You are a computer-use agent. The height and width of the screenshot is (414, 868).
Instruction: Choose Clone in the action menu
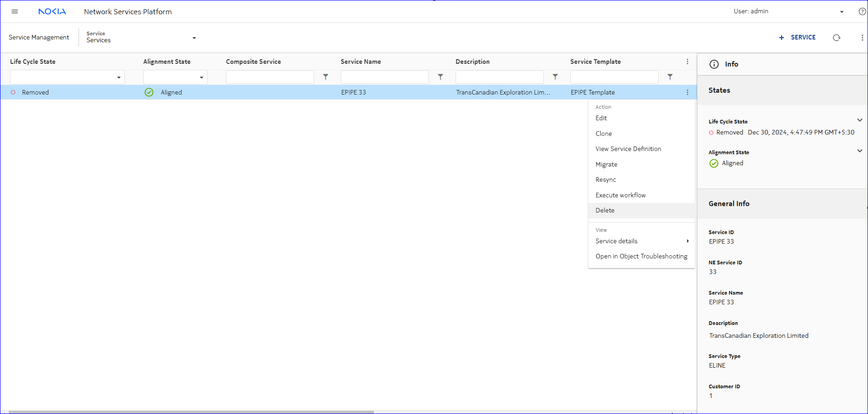click(603, 134)
